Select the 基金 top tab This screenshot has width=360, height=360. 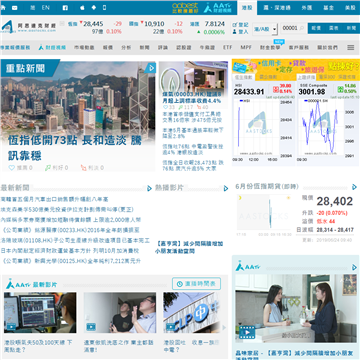coord(328,7)
